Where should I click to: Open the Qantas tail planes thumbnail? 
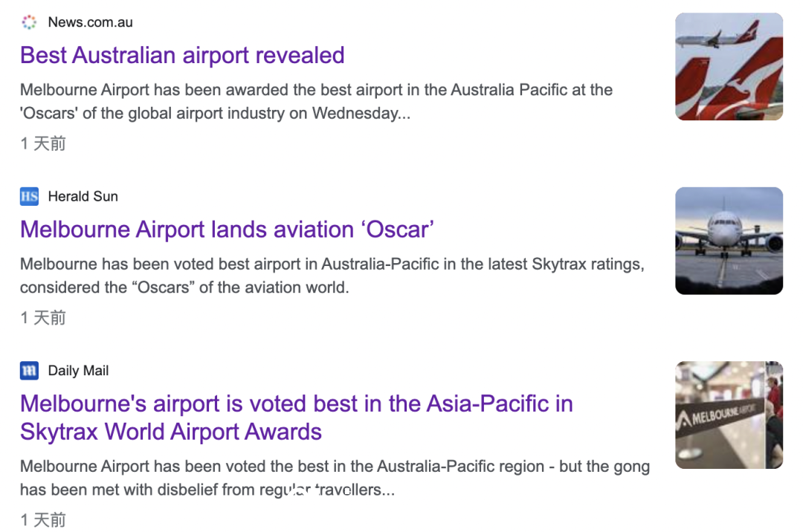click(x=729, y=67)
